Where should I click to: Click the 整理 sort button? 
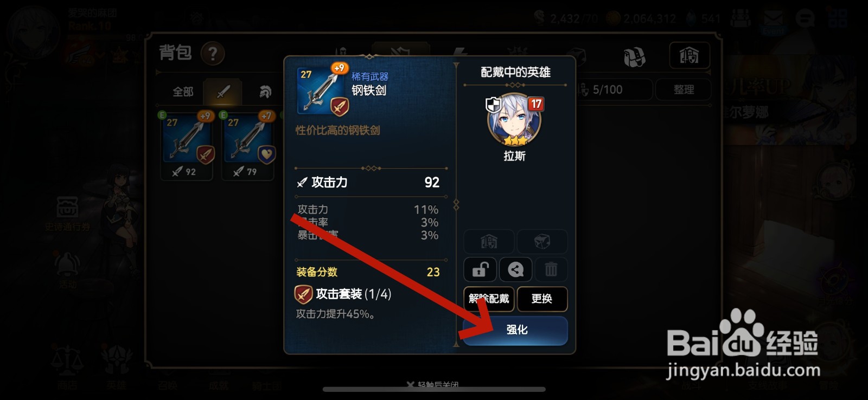pos(684,89)
